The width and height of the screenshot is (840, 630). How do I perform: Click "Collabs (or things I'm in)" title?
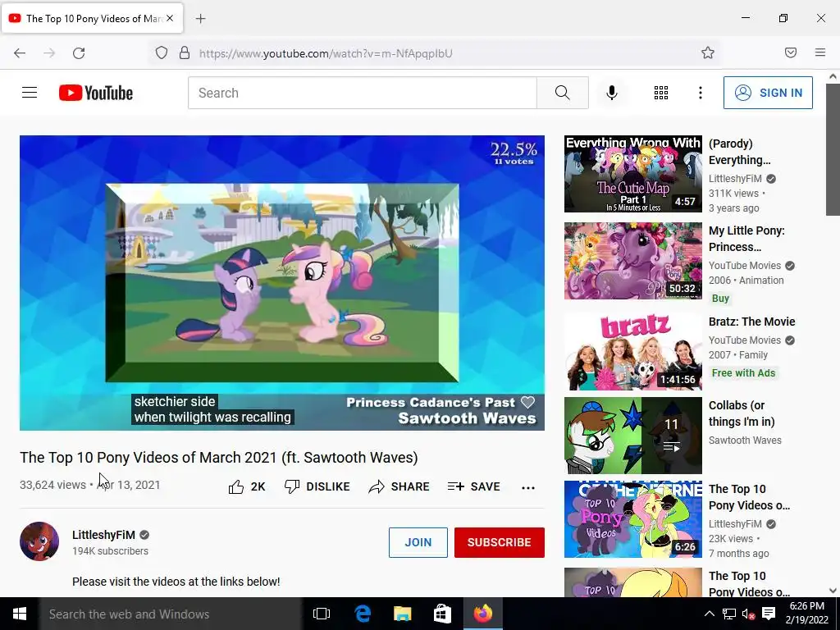tap(742, 413)
